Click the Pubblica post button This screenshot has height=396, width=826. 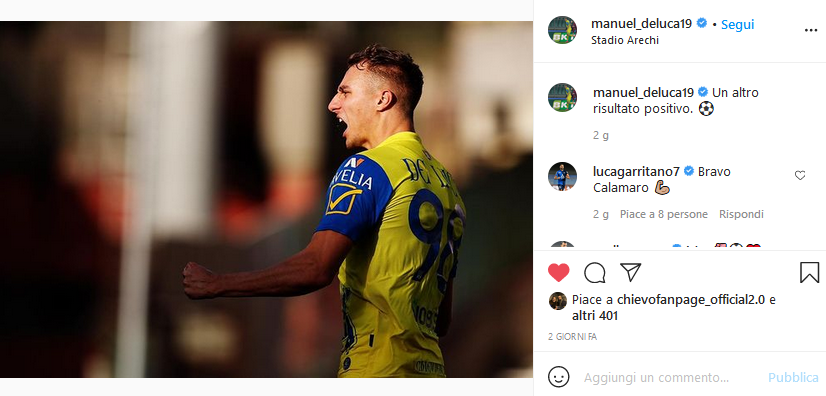click(x=793, y=378)
